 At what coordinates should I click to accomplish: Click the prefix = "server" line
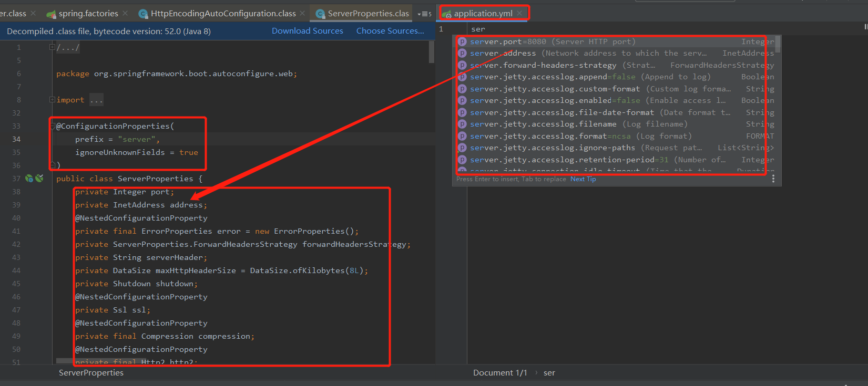coord(117,139)
